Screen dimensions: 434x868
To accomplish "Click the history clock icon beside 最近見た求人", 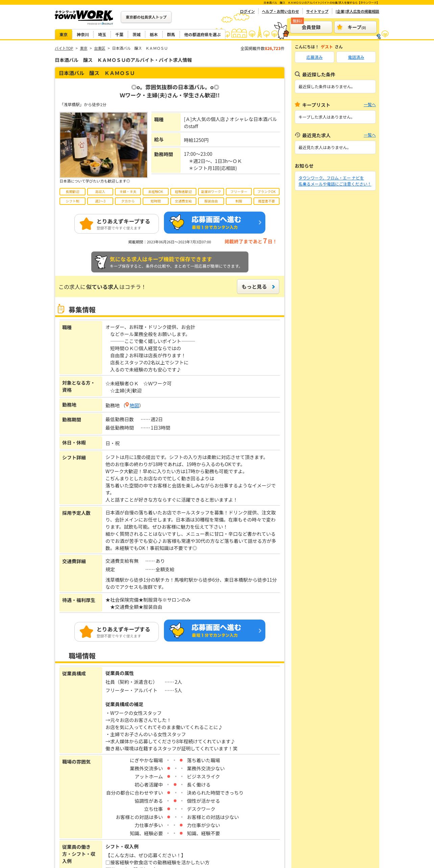I will point(297,135).
